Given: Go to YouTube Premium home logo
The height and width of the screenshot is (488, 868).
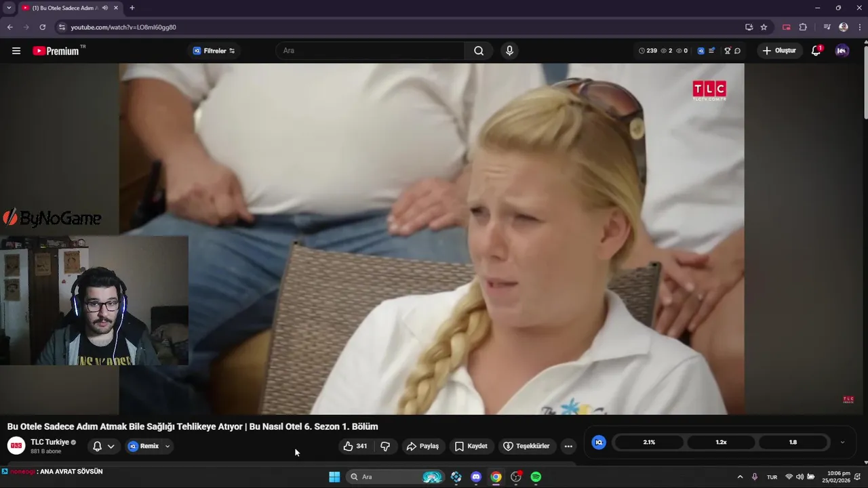Looking at the screenshot, I should coord(56,51).
